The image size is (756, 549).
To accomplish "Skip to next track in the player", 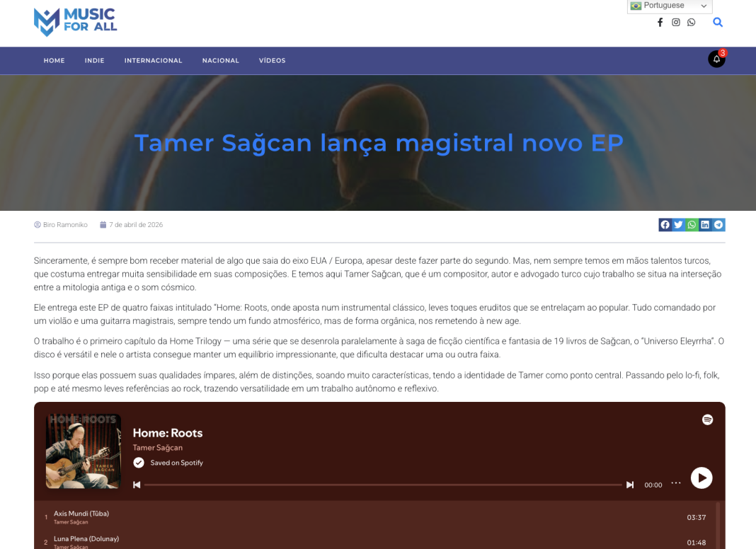I will pyautogui.click(x=630, y=484).
